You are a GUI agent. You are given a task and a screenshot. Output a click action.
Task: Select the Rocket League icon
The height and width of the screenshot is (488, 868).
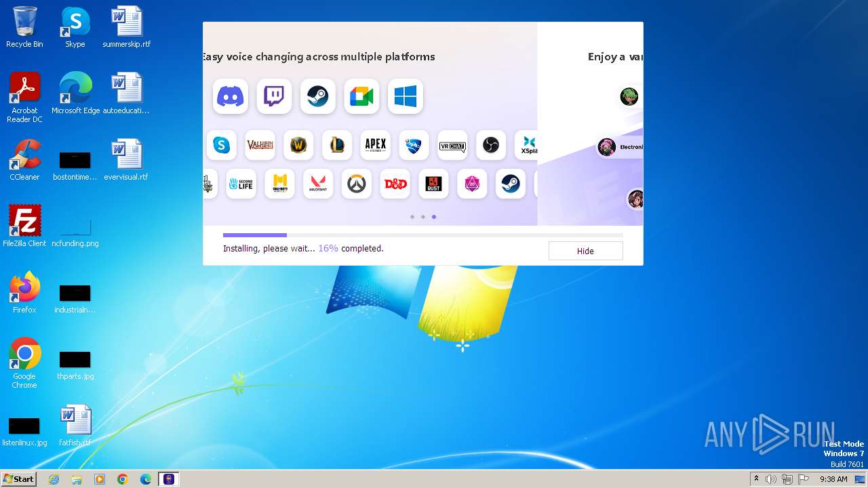pos(414,145)
